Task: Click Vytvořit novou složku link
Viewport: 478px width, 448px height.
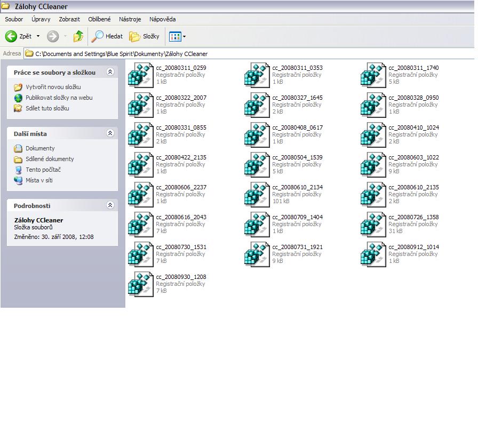Action: tap(53, 87)
